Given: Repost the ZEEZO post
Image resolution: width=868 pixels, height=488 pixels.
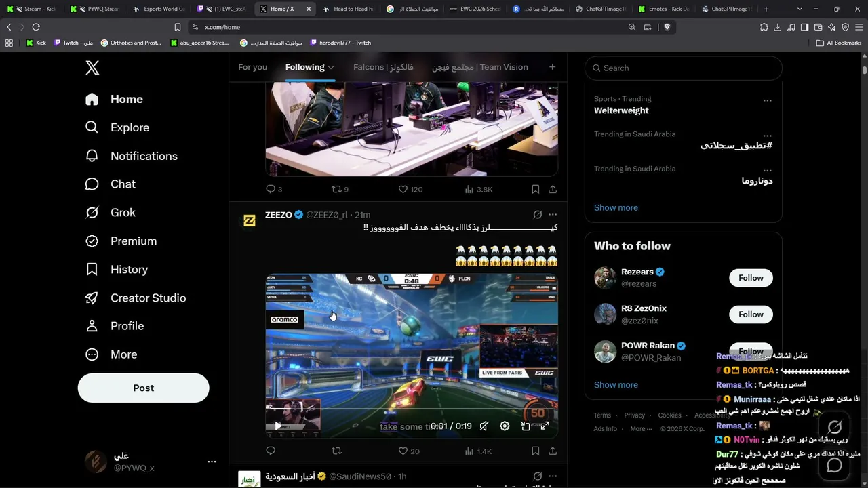Looking at the screenshot, I should click(336, 451).
